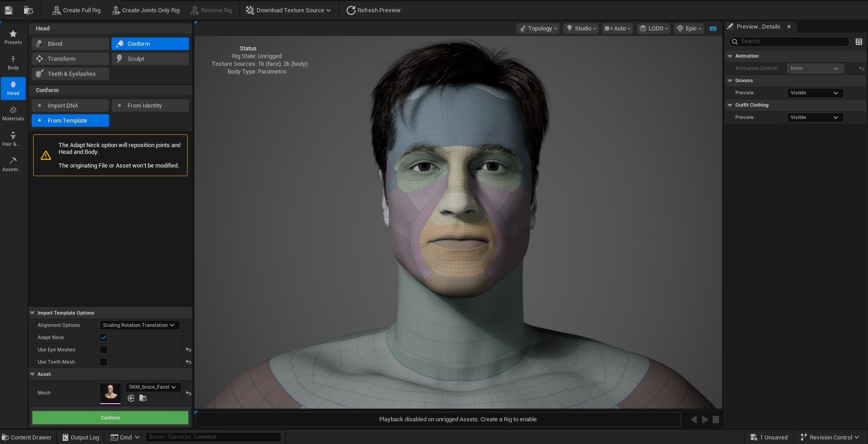Click the green Conform button
868x444 pixels.
click(x=109, y=417)
